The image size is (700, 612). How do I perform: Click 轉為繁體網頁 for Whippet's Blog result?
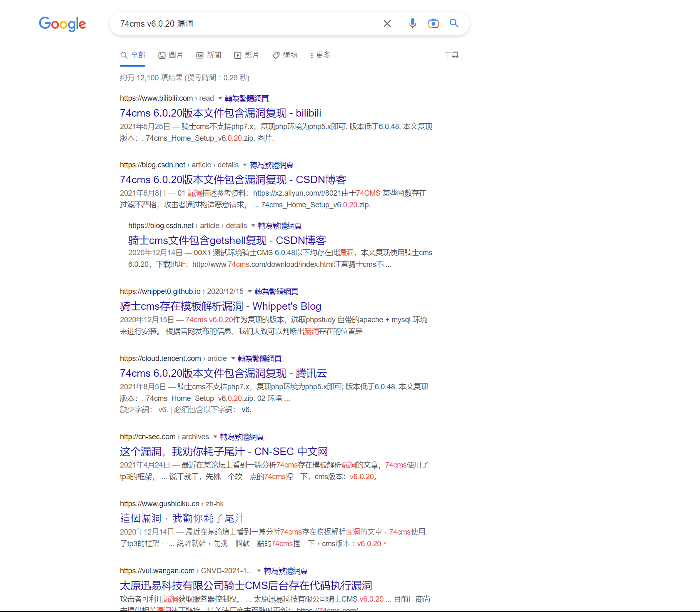(276, 291)
